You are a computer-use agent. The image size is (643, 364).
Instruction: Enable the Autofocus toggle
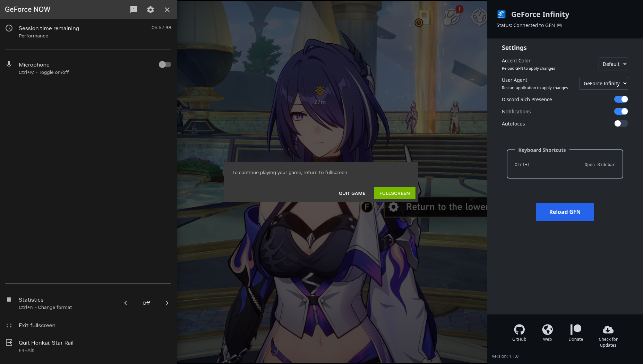tap(621, 123)
